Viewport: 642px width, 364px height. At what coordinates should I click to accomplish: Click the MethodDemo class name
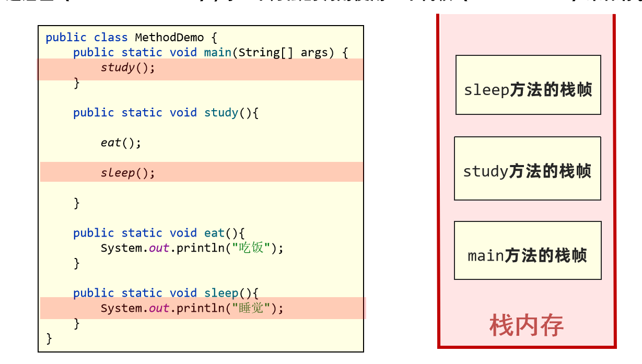168,37
